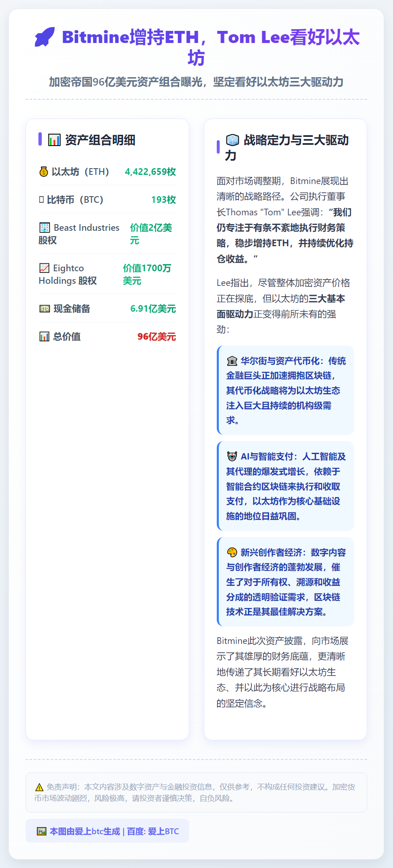The width and height of the screenshot is (393, 868).
Task: Click the value 6.91亿美元
Action: coord(153,308)
